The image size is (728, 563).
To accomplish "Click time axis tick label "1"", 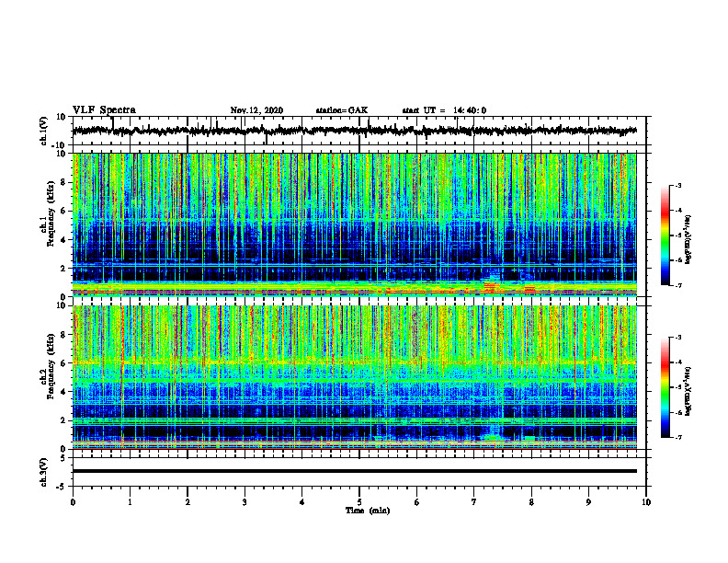I will click(130, 502).
